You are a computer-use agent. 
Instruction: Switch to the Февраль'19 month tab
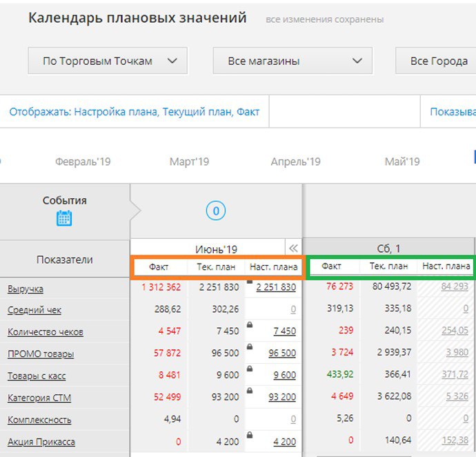82,162
